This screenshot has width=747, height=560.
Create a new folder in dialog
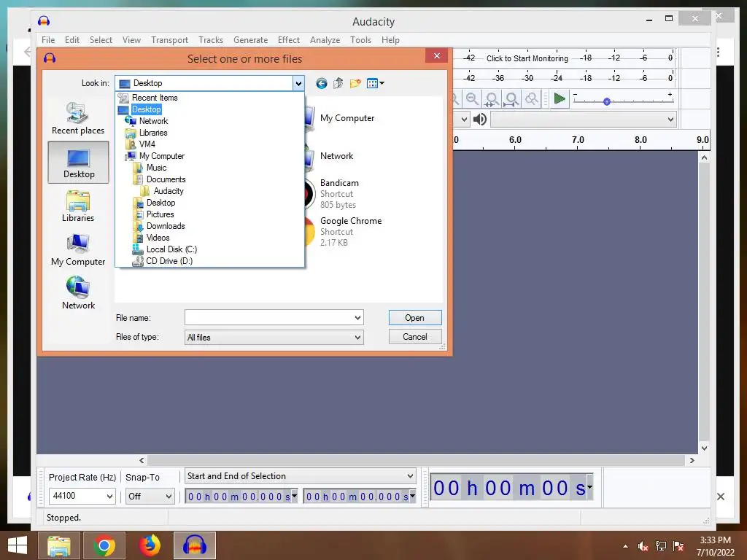(x=355, y=84)
